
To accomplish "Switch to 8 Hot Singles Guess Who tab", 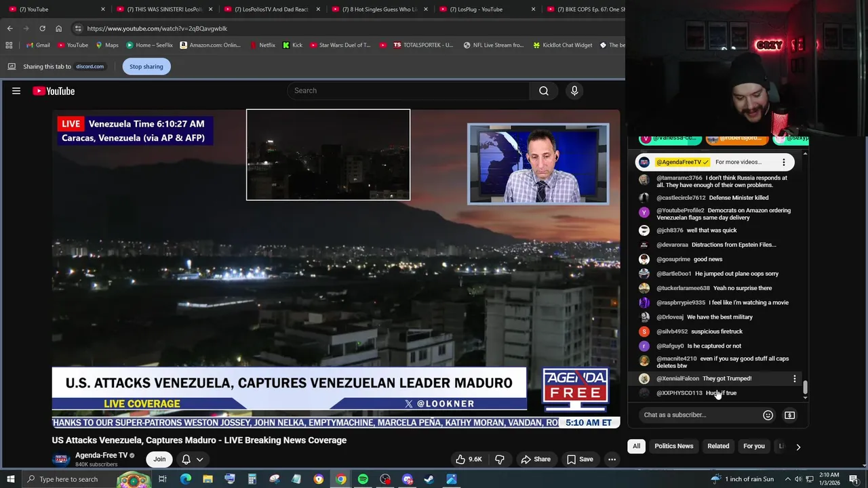I will coord(379,9).
